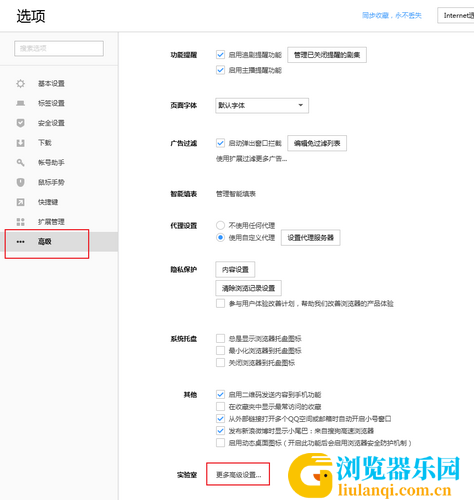The image size is (474, 500).
Task: Disable popup blocking 启动弹出窗口拦截 checkbox
Action: (220, 143)
